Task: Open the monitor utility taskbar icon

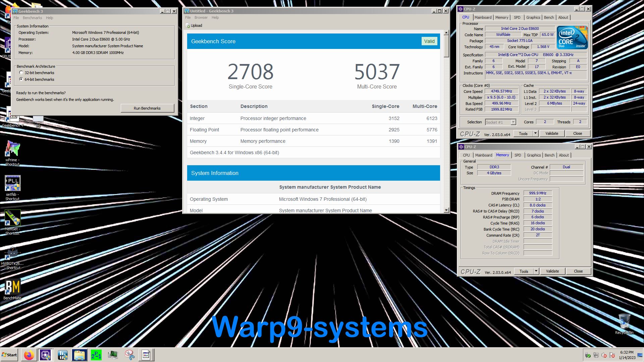Action: [x=113, y=355]
